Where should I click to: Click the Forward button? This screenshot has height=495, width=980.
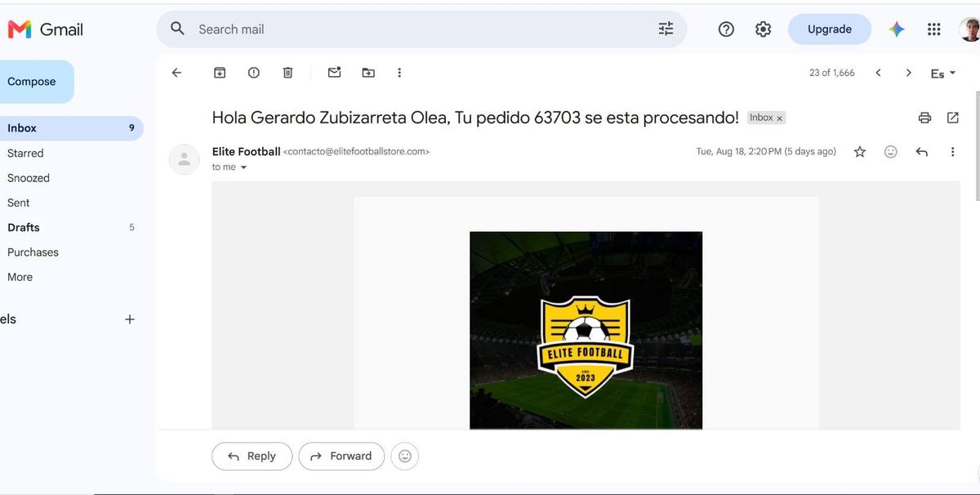coord(341,457)
